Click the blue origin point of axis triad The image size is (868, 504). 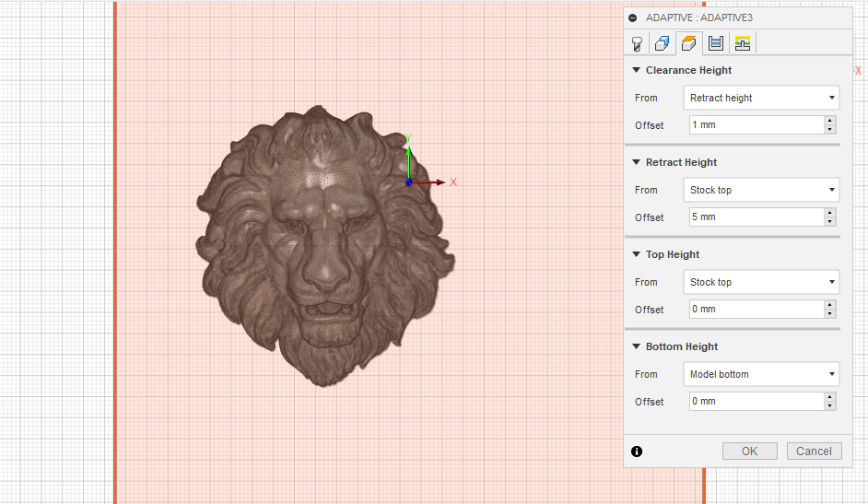click(x=408, y=182)
